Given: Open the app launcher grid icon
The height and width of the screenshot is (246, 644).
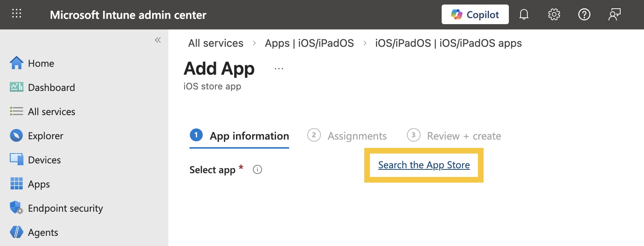Looking at the screenshot, I should coord(17,14).
